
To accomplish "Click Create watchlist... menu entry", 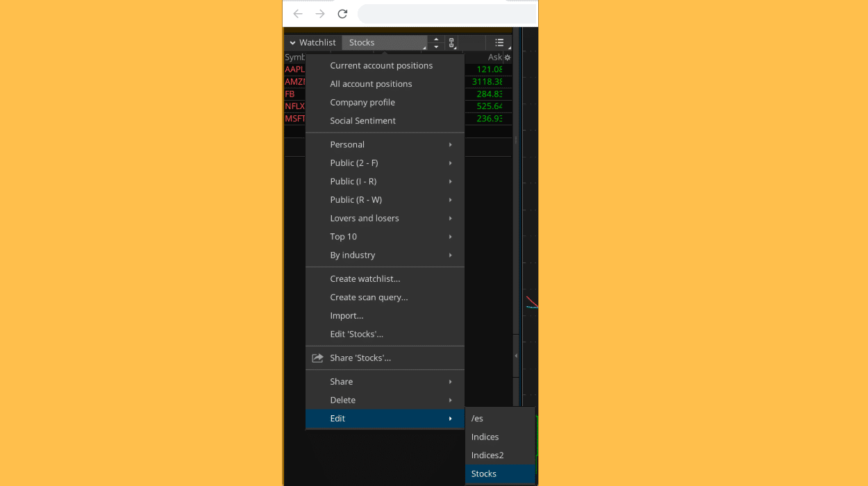I will pos(365,279).
